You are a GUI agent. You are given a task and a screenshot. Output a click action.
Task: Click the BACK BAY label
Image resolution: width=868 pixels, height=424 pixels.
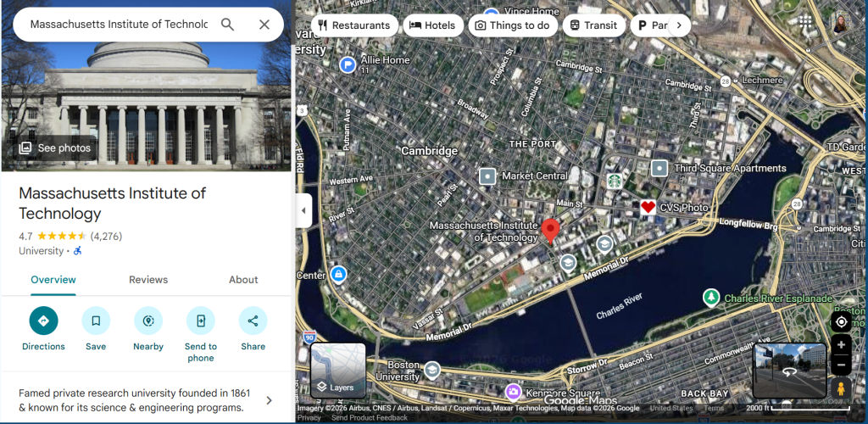[x=704, y=393]
